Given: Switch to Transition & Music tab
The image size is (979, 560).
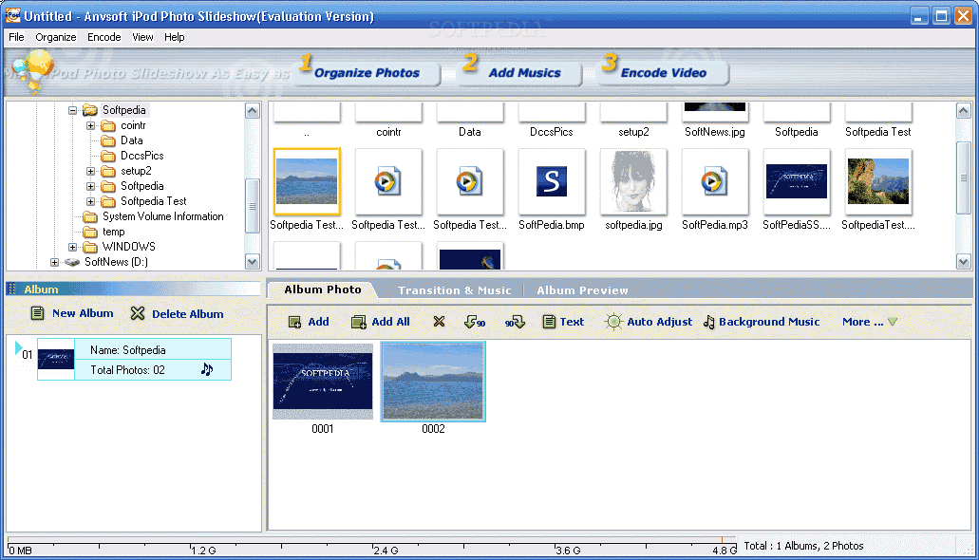Looking at the screenshot, I should 455,290.
